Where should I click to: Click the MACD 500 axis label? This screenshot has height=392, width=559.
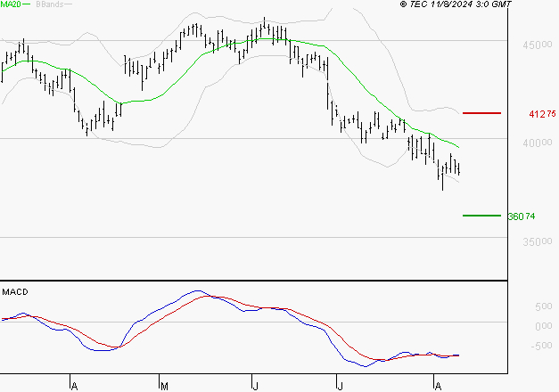point(544,306)
